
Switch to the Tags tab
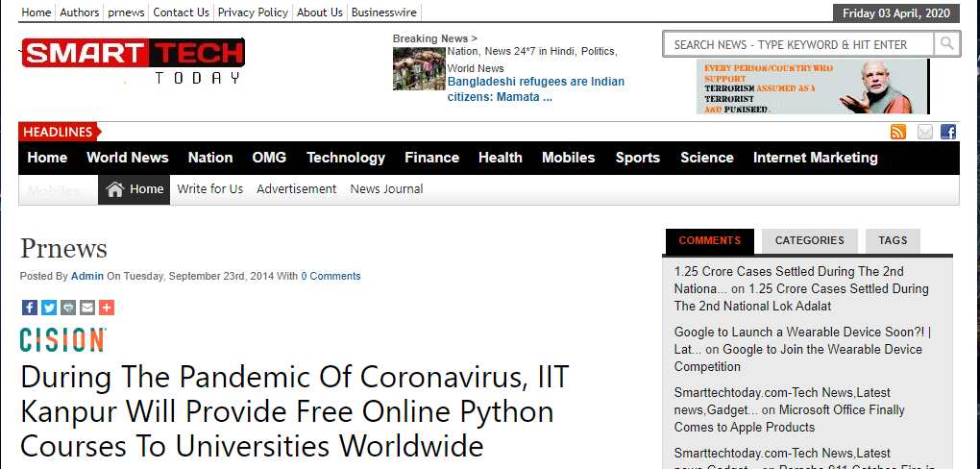893,241
